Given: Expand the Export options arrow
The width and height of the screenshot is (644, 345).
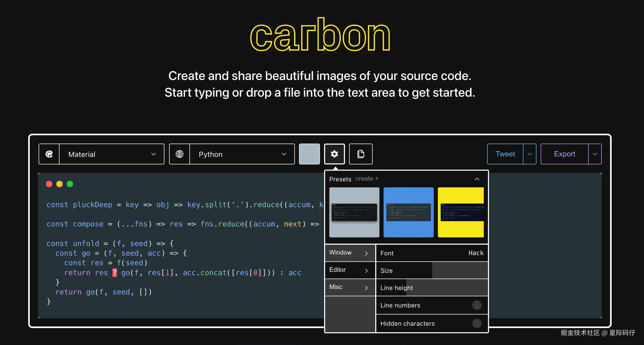Looking at the screenshot, I should [x=595, y=154].
